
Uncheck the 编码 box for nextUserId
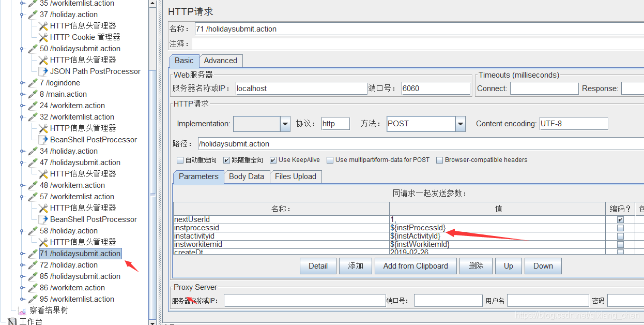(x=620, y=219)
